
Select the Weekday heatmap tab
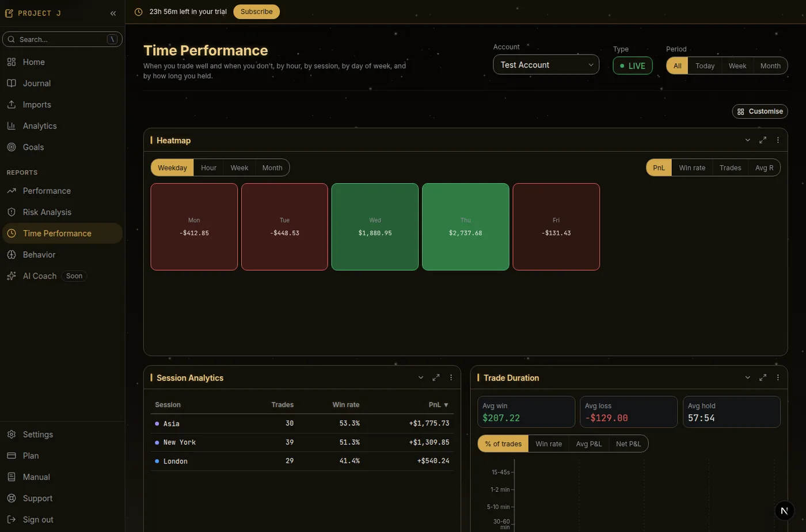point(172,168)
